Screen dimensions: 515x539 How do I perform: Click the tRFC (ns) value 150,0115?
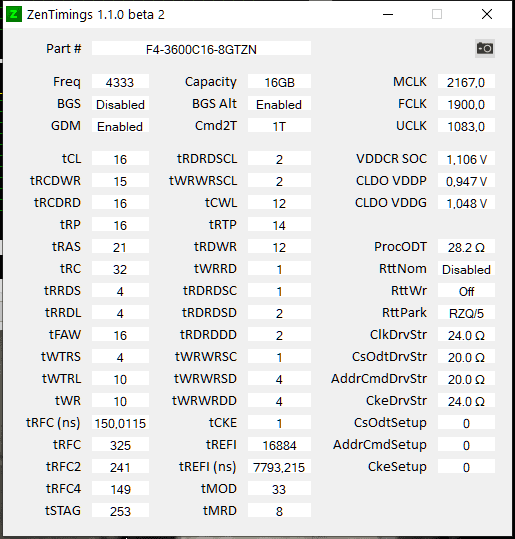point(120,422)
